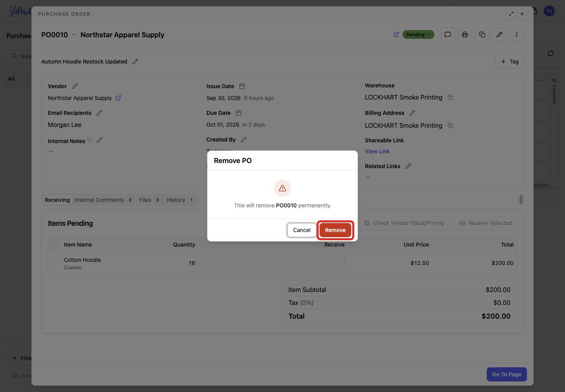Open Issue Date calendar icon
This screenshot has height=392, width=565.
242,86
